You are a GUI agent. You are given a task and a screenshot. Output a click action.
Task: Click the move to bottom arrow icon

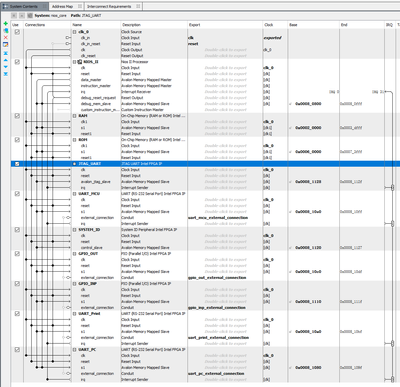pyautogui.click(x=6, y=74)
